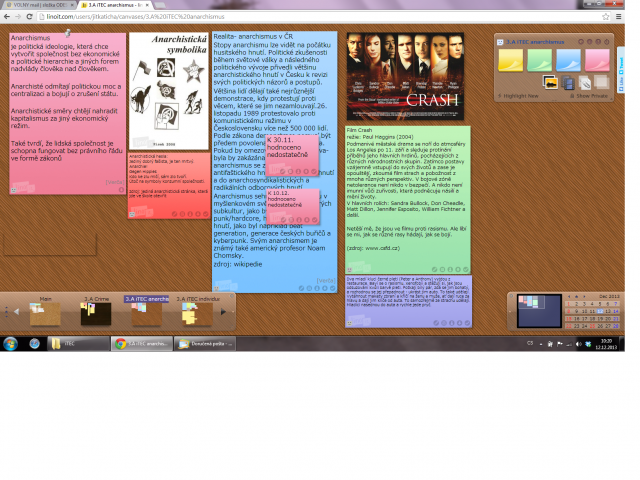Click the [Verča] author tag on pink note
This screenshot has width=640, height=480.
coord(115,182)
